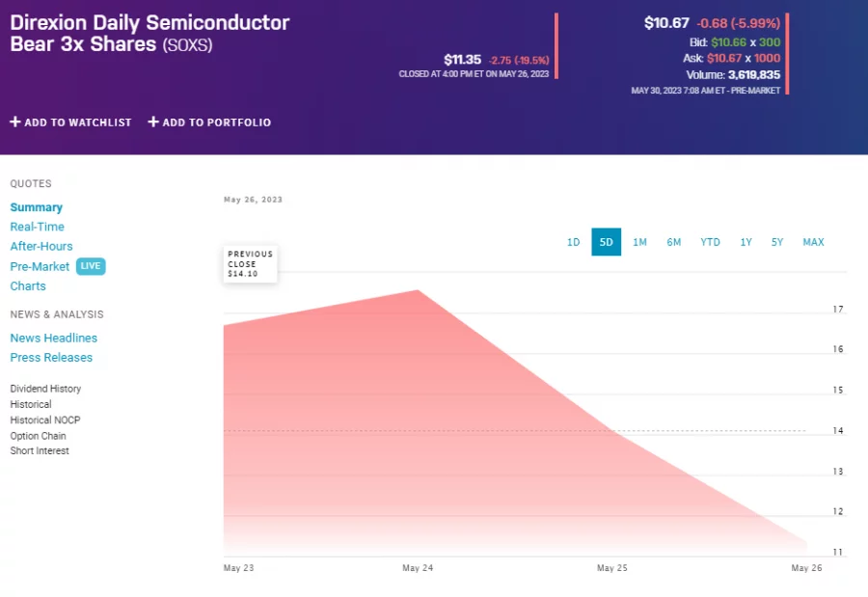Switch to the 5Y range
This screenshot has height=597, width=868.
(x=777, y=242)
